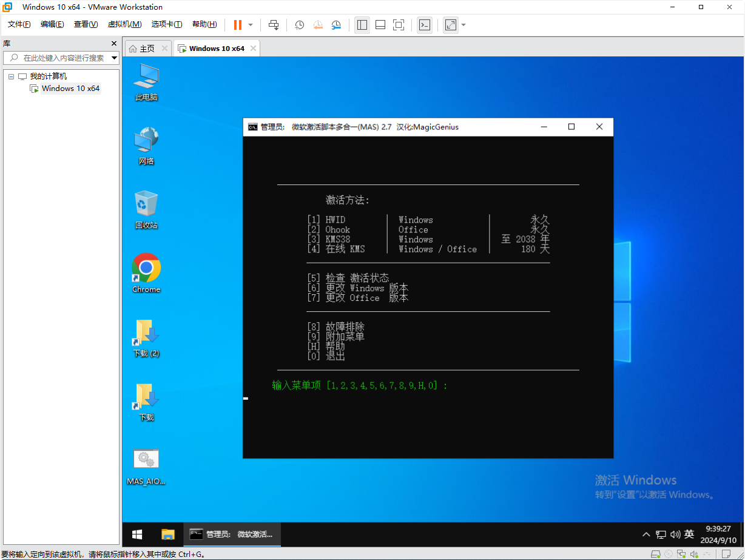This screenshot has width=745, height=560.
Task: Switch to the 主页 tab
Action: click(147, 48)
